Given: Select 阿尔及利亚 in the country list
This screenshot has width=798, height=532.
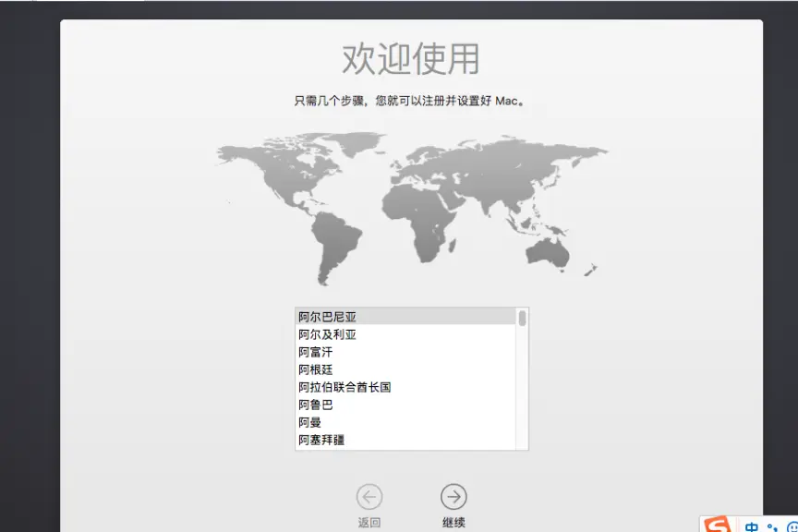Looking at the screenshot, I should [x=405, y=334].
